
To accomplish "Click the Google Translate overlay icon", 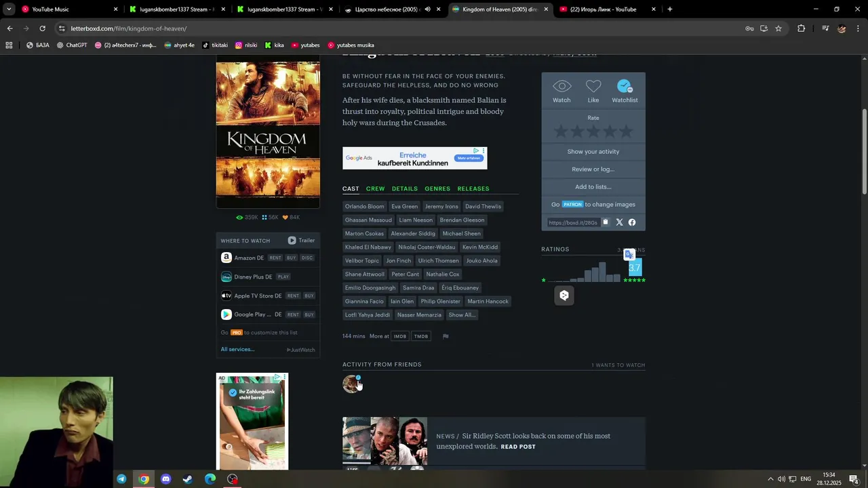I will tap(629, 254).
